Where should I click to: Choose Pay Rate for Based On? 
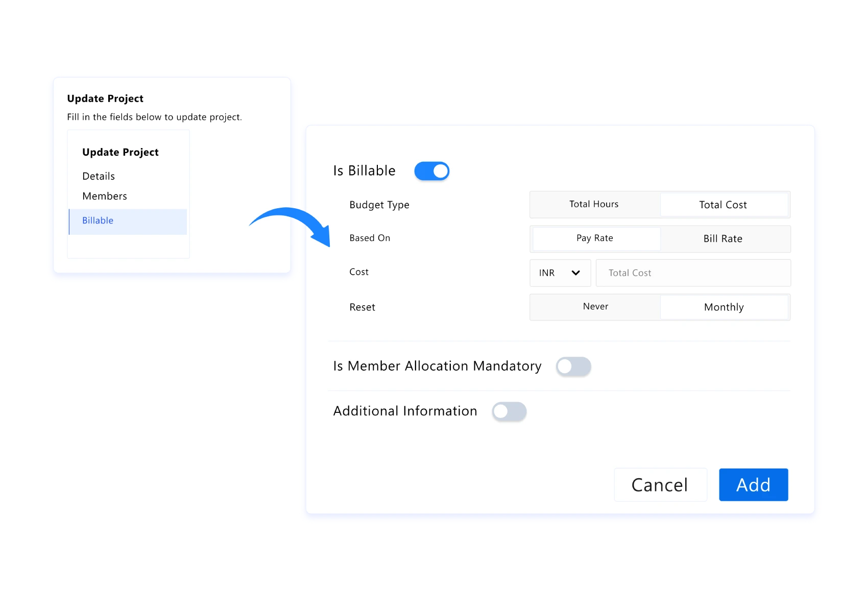point(595,238)
